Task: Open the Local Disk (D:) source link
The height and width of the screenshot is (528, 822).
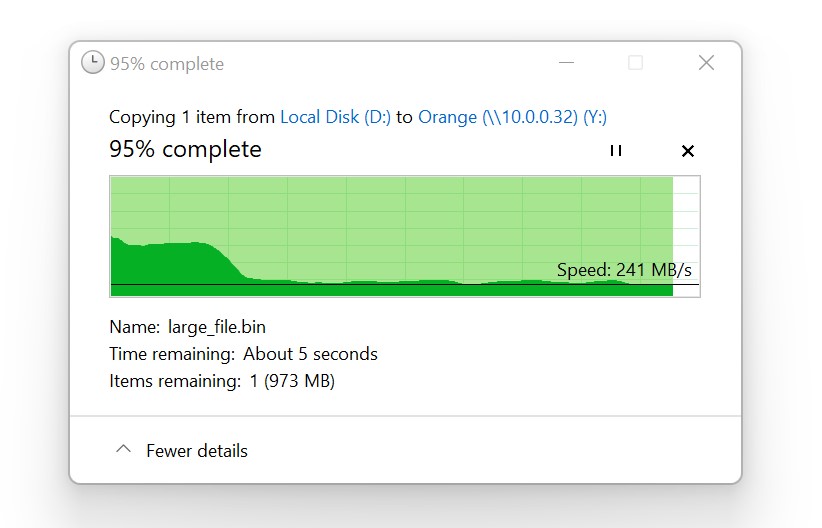Action: pyautogui.click(x=335, y=117)
